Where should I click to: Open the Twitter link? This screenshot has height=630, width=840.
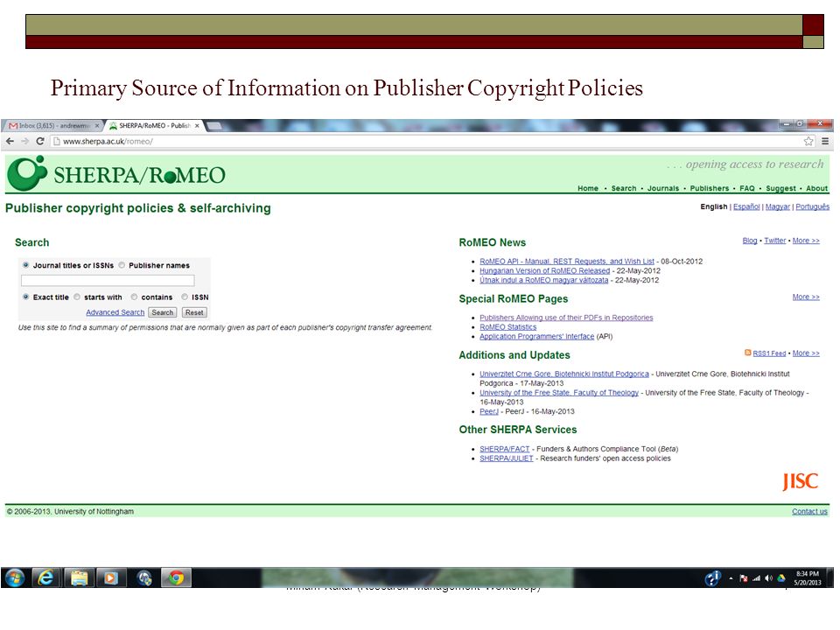coord(774,241)
